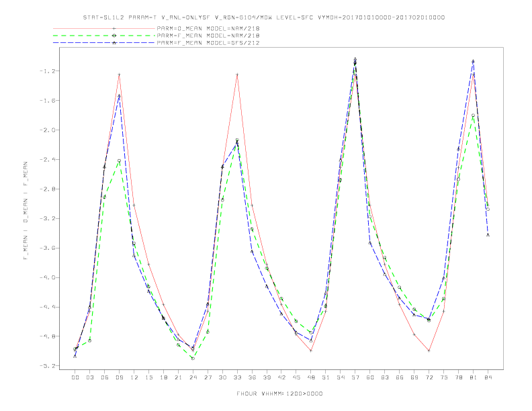Click the plus marker on red legend line
The height and width of the screenshot is (411, 532).
tap(114, 28)
